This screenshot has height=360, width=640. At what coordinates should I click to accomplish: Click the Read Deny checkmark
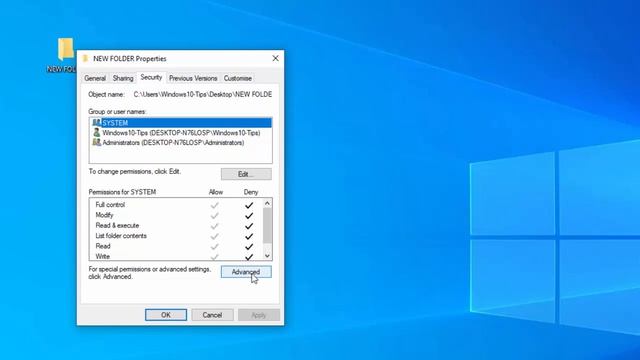249,247
